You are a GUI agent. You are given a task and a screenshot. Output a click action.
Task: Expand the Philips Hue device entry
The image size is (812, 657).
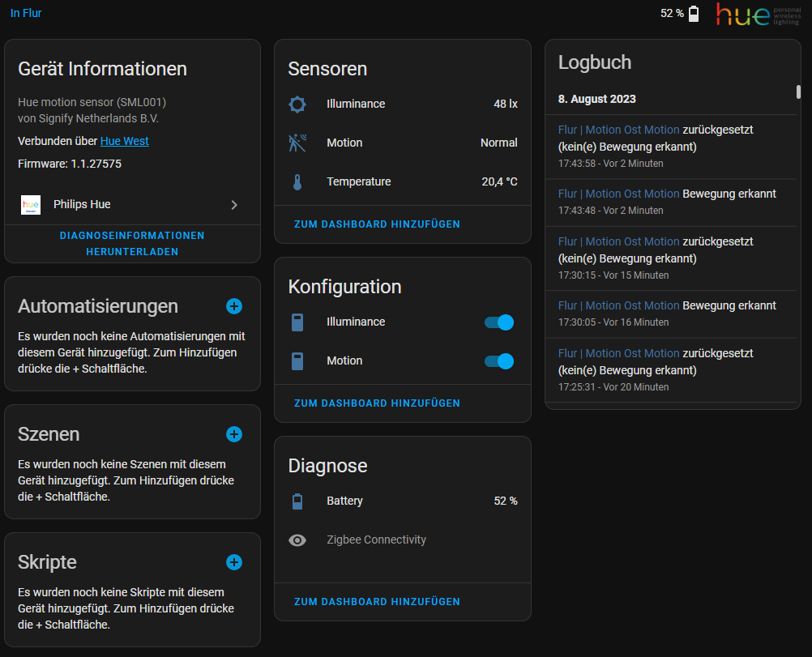pyautogui.click(x=234, y=205)
